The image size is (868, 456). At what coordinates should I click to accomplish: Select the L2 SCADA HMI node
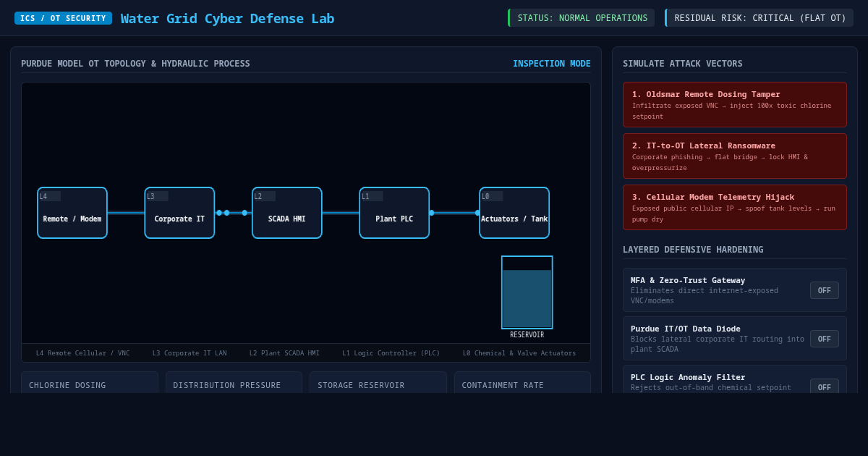[287, 213]
